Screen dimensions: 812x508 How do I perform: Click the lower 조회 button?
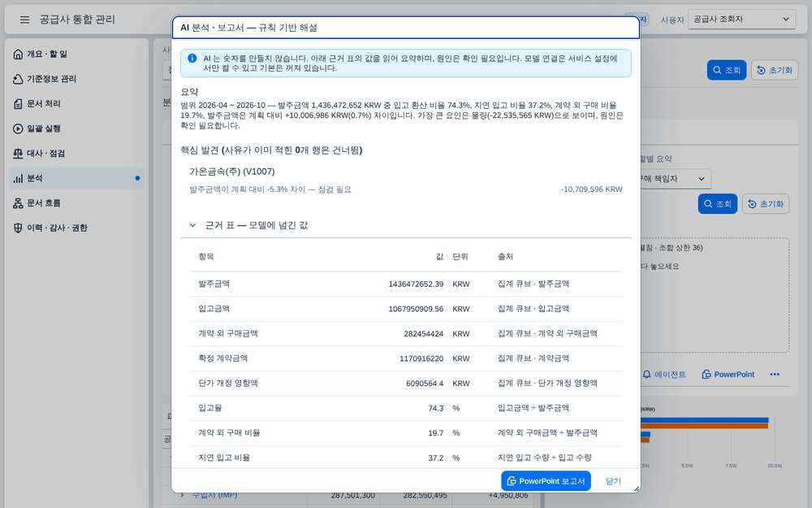pos(718,204)
